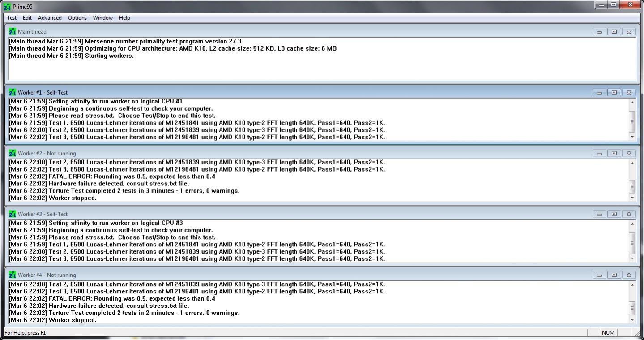644x340 pixels.
Task: Click Worker #2 scrollbar up arrow
Action: (x=632, y=163)
